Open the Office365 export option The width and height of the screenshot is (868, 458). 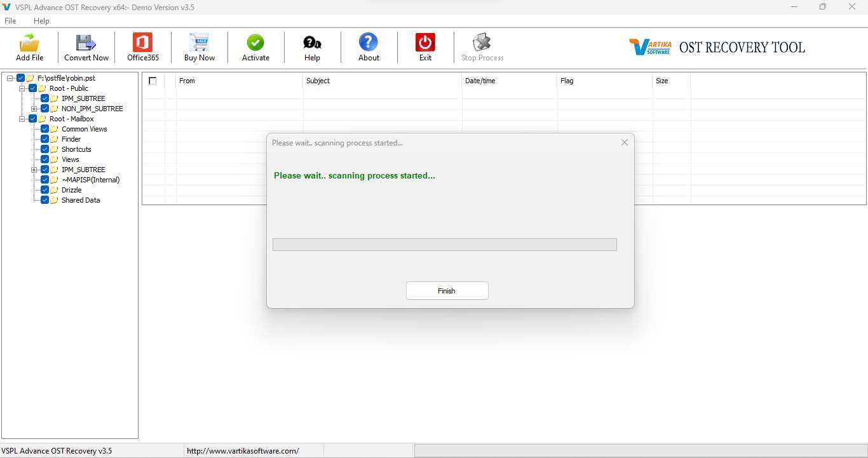pos(142,43)
